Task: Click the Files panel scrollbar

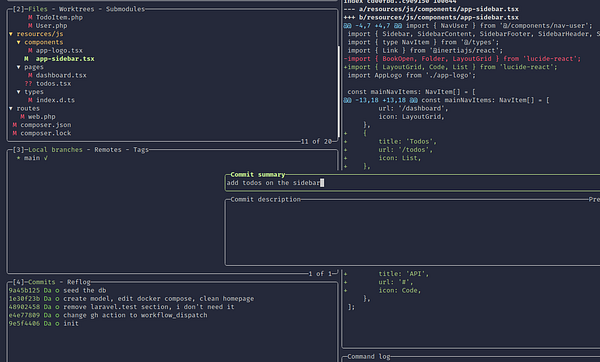Action: tap(338, 92)
